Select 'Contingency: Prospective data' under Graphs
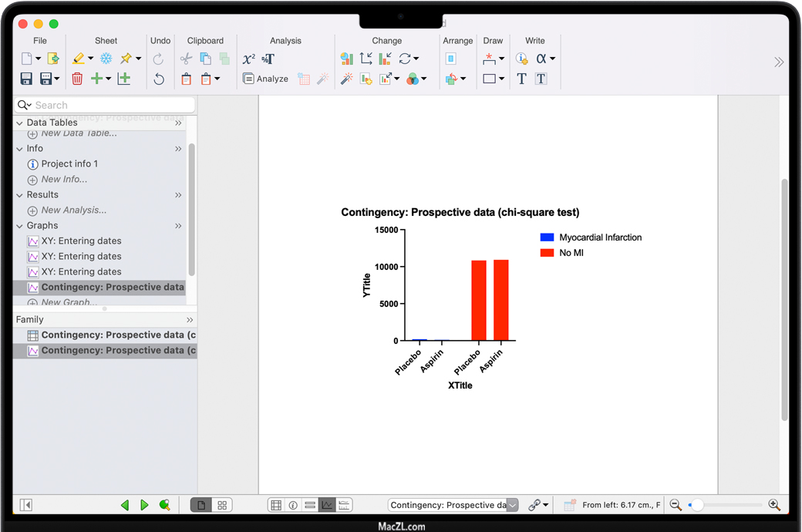Image resolution: width=802 pixels, height=532 pixels. [112, 287]
